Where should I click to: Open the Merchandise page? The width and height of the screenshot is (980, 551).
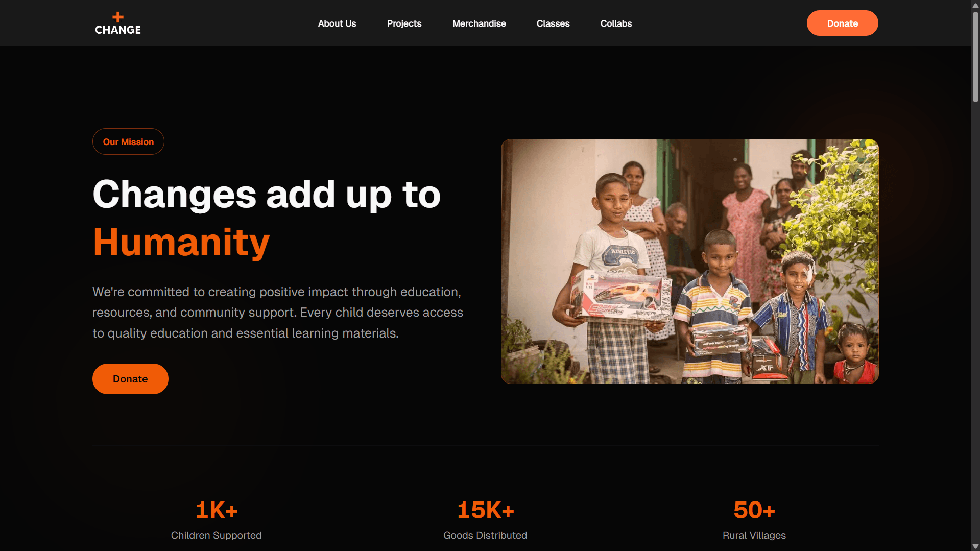479,23
